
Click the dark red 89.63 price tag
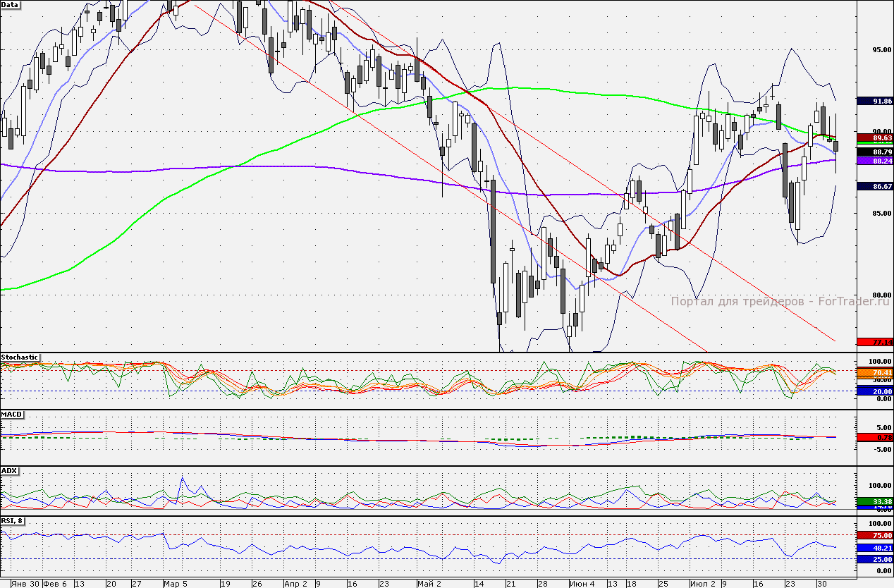(875, 137)
